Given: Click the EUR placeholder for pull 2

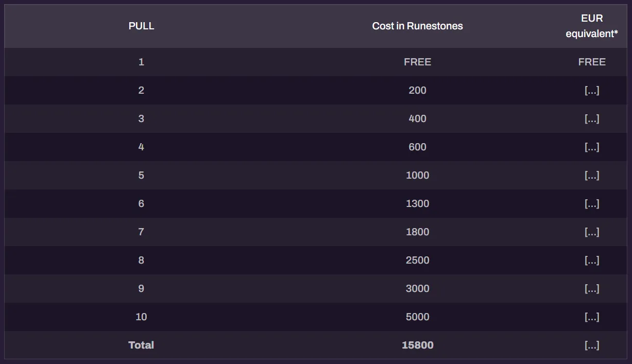Looking at the screenshot, I should click(x=592, y=90).
